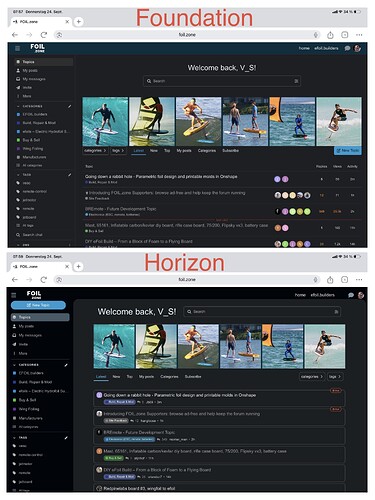
Task: Toggle the hamburger sidebar icon in Horizon view
Action: click(14, 295)
